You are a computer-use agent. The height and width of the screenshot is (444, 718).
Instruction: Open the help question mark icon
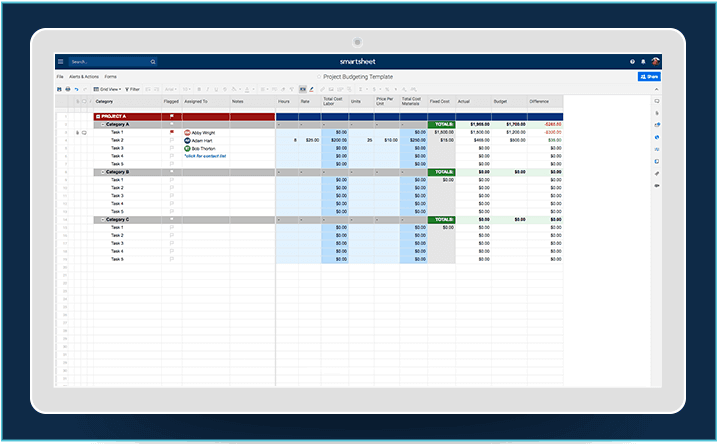tap(632, 62)
